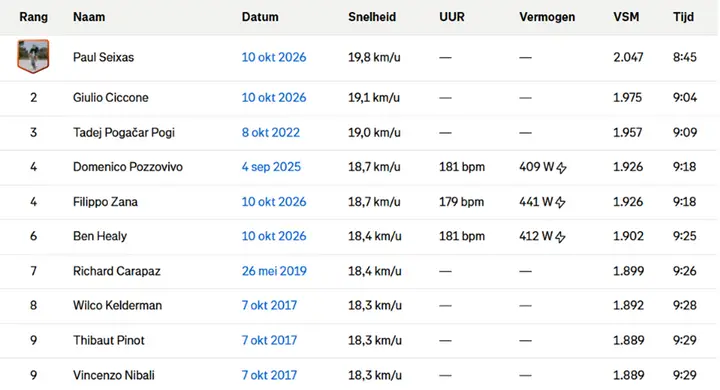Click power meter bolt icon beside 409 W
The height and width of the screenshot is (390, 720).
click(561, 168)
